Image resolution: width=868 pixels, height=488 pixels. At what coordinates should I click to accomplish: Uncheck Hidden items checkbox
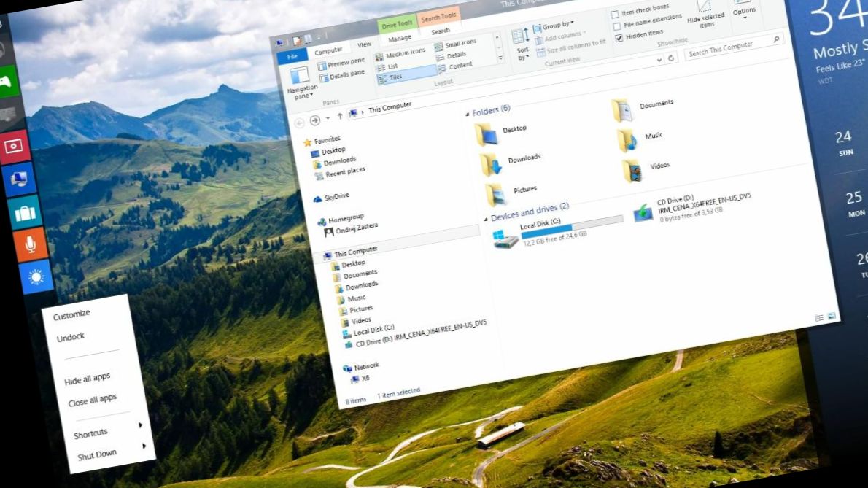click(640, 36)
